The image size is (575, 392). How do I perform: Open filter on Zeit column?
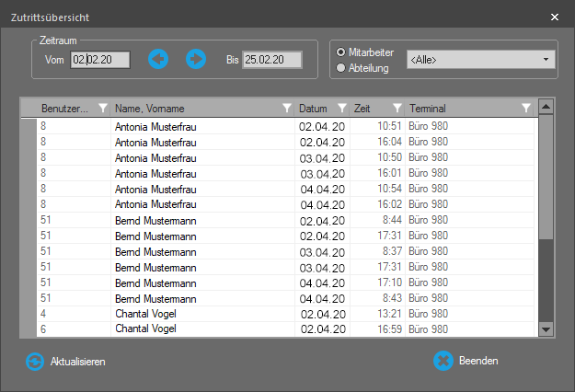pos(397,109)
